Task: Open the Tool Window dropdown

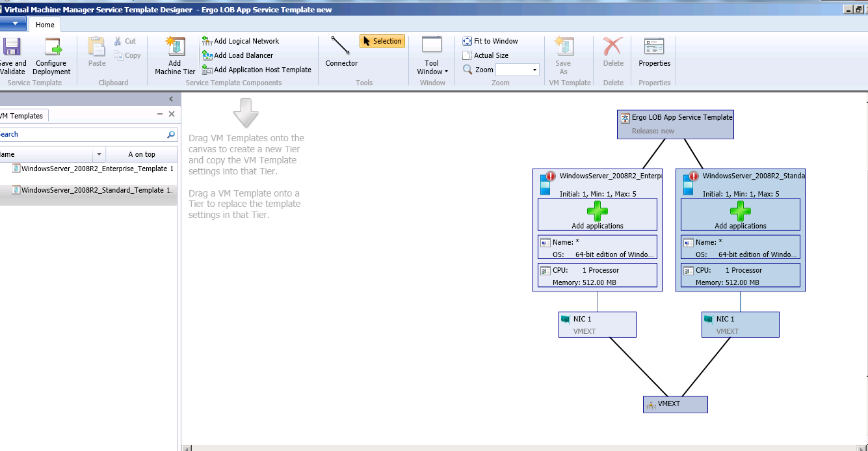Action: [431, 66]
